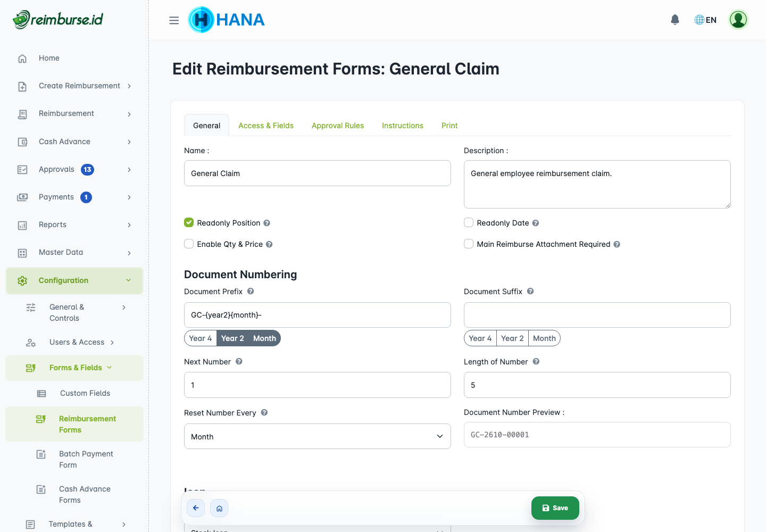The height and width of the screenshot is (532, 766).
Task: Open Print tab
Action: click(449, 126)
